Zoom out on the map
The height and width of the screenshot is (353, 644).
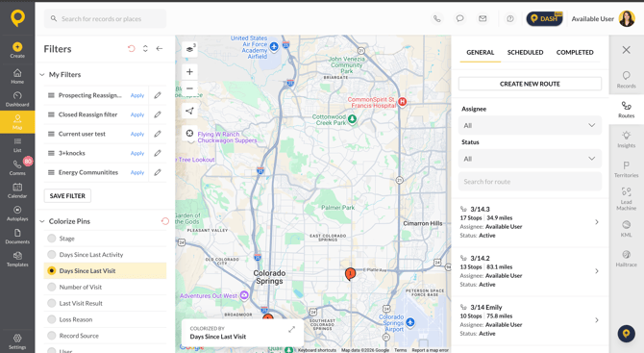(x=189, y=88)
